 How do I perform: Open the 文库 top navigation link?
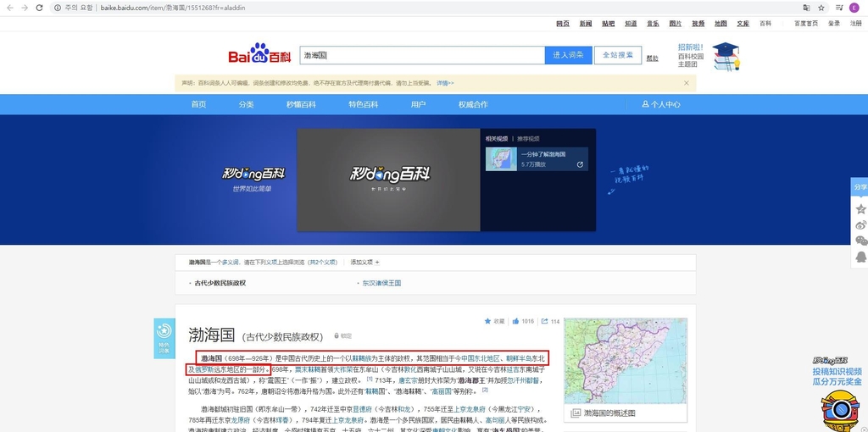[x=743, y=23]
